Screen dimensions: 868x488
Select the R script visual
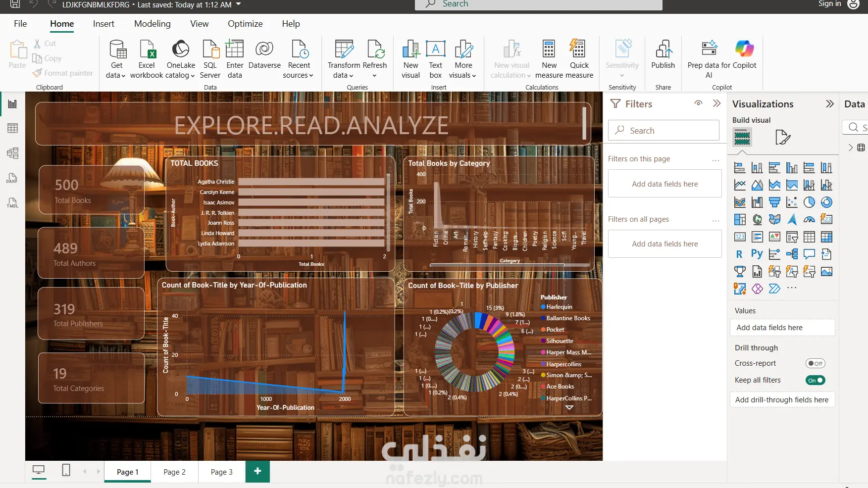pyautogui.click(x=740, y=254)
